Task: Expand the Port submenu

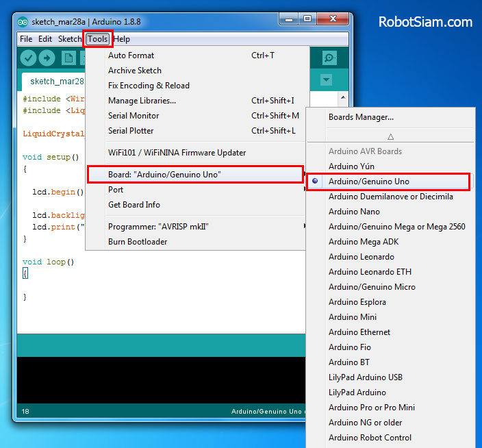Action: click(x=196, y=190)
